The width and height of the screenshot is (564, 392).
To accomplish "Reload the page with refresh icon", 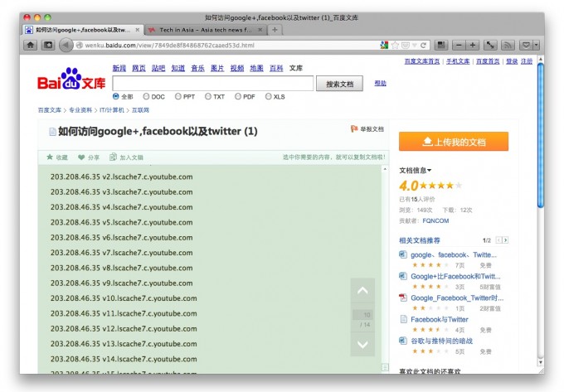I will [x=423, y=46].
